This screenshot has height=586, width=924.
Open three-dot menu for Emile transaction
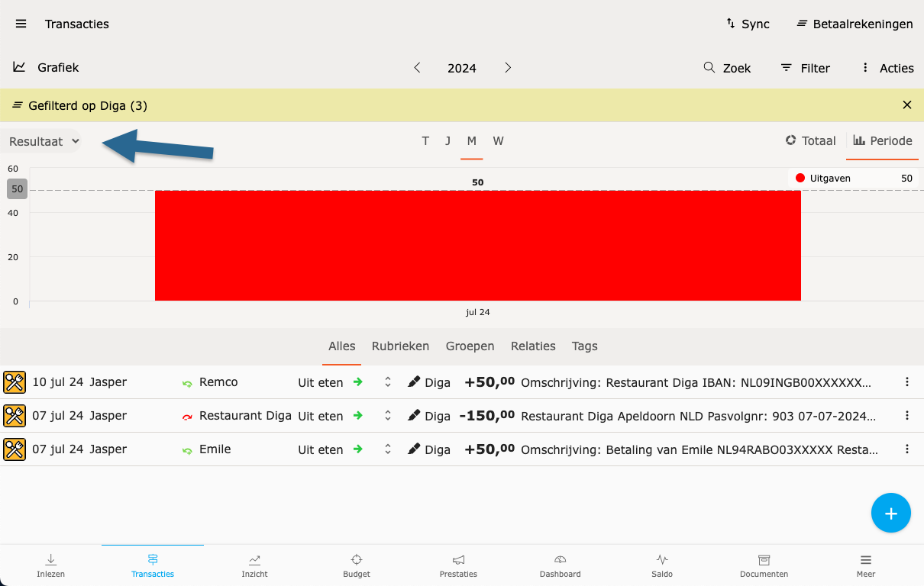click(x=907, y=449)
